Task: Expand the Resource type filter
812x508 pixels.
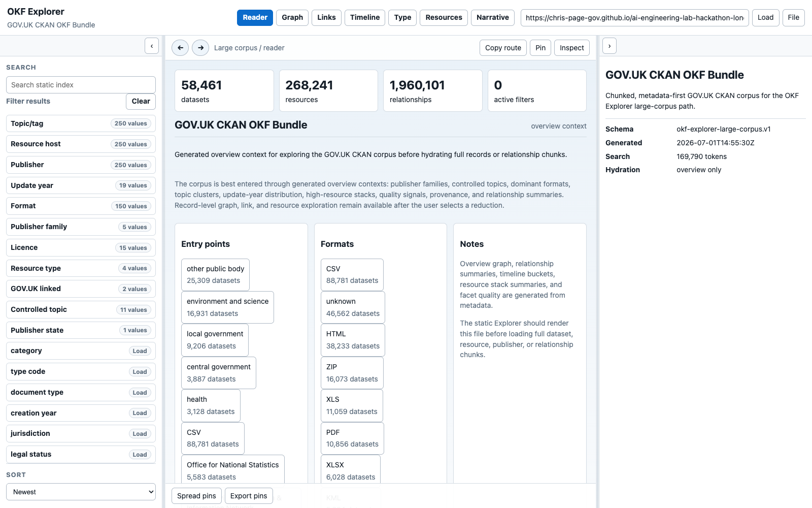Action: pos(81,268)
